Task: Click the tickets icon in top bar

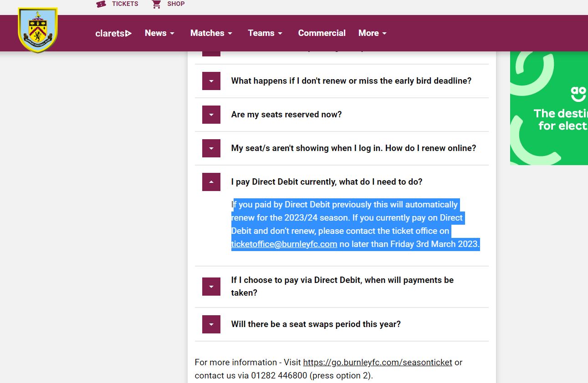Action: point(101,4)
